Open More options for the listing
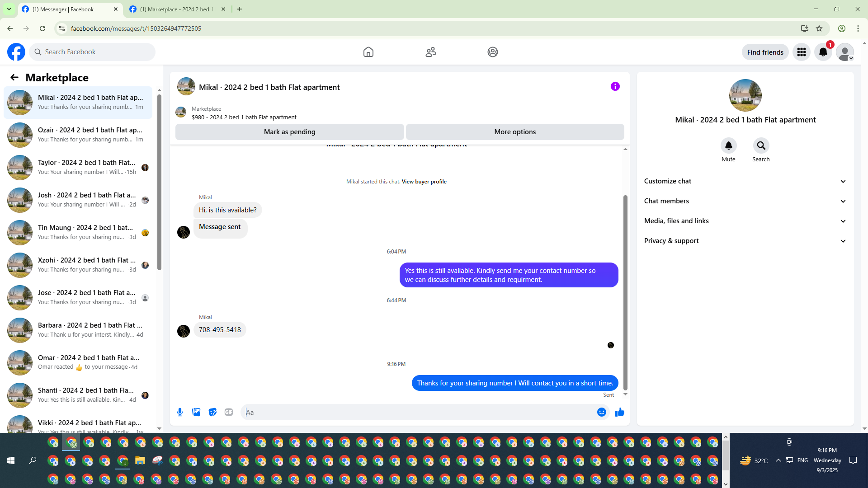The height and width of the screenshot is (488, 868). point(515,132)
